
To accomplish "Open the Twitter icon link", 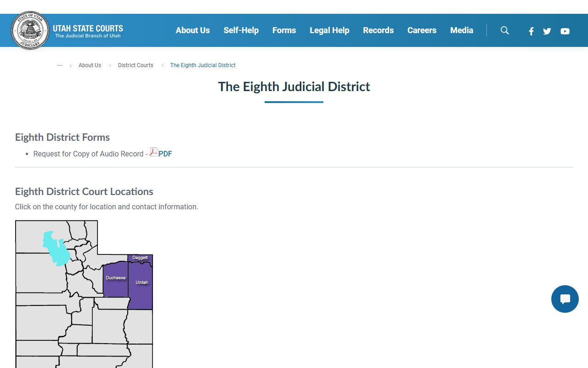I will (547, 31).
